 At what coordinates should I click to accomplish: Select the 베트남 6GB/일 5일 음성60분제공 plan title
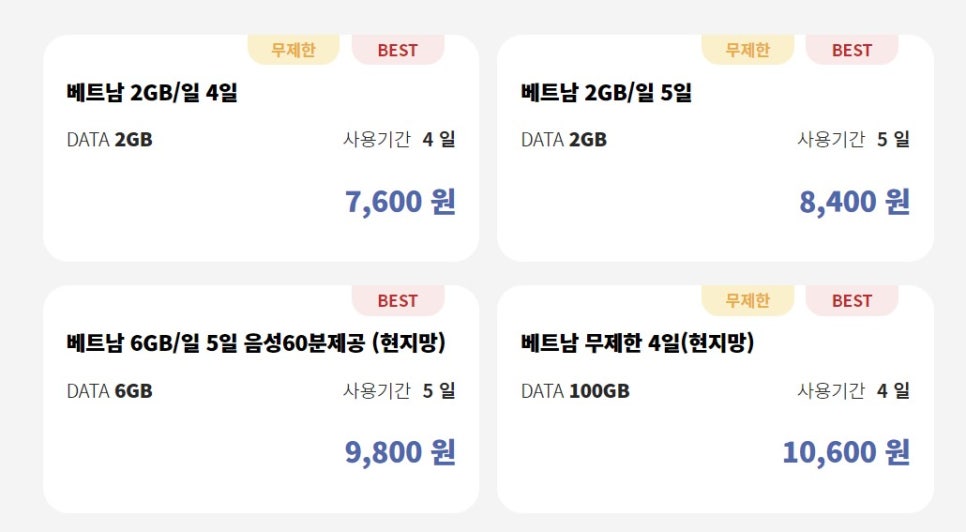(256, 343)
